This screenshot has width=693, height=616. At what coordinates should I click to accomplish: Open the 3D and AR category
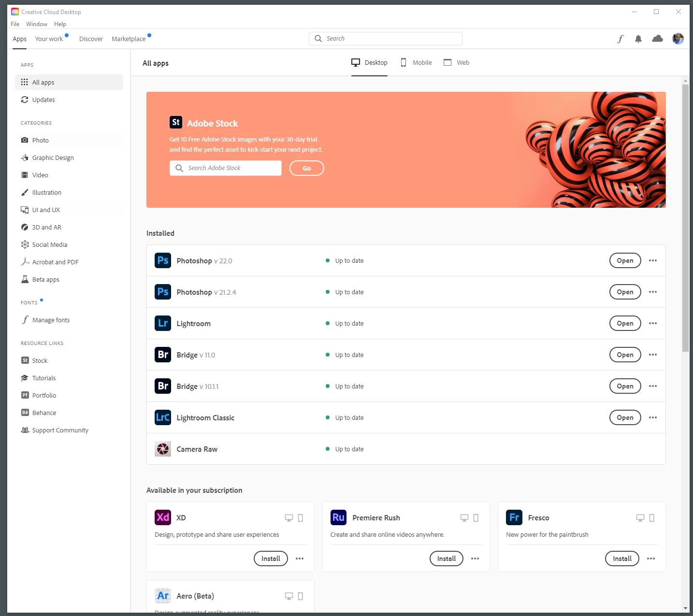[69, 227]
